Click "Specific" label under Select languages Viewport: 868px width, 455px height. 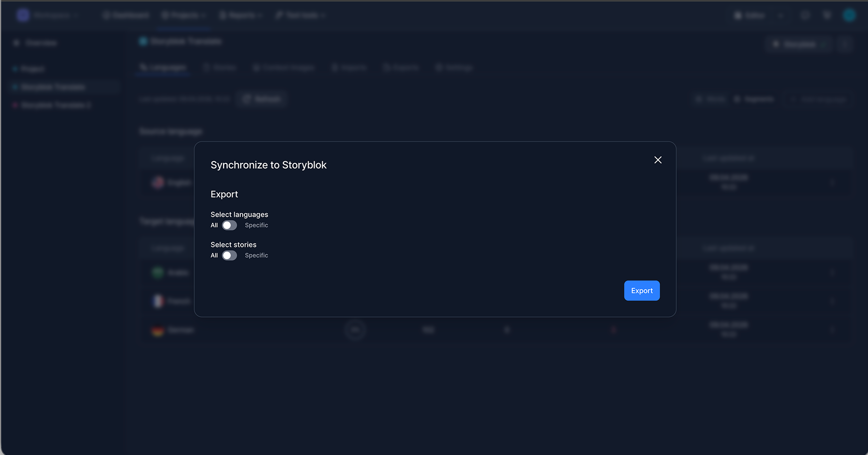256,225
